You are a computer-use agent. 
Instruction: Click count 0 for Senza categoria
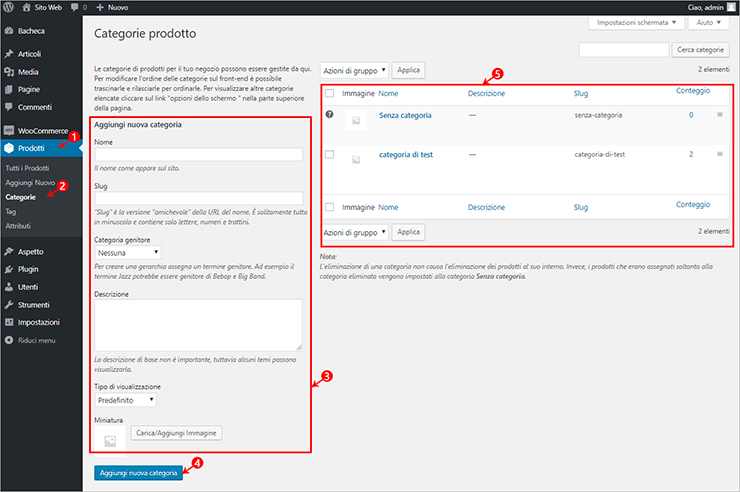[691, 115]
